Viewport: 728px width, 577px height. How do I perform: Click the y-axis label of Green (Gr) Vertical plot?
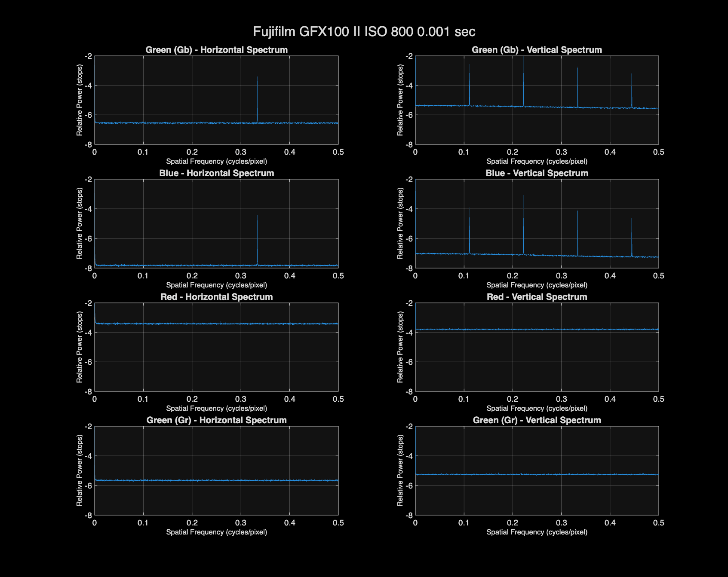coord(400,470)
